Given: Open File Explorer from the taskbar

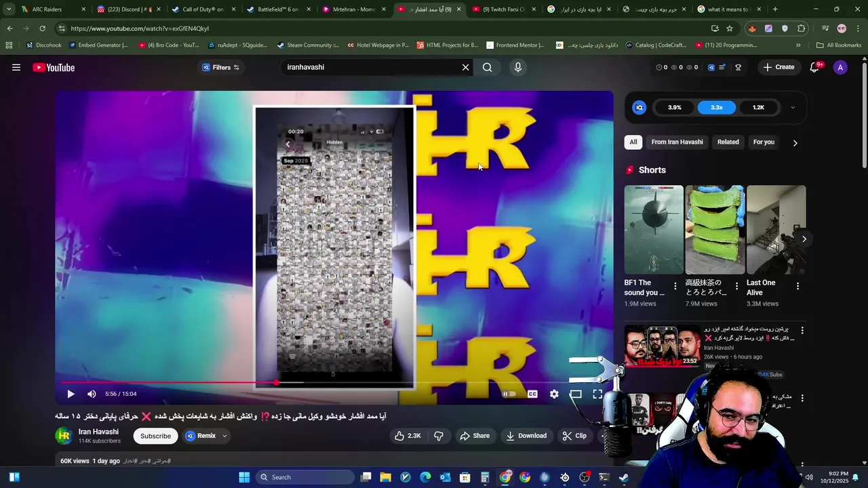Looking at the screenshot, I should pyautogui.click(x=385, y=477).
